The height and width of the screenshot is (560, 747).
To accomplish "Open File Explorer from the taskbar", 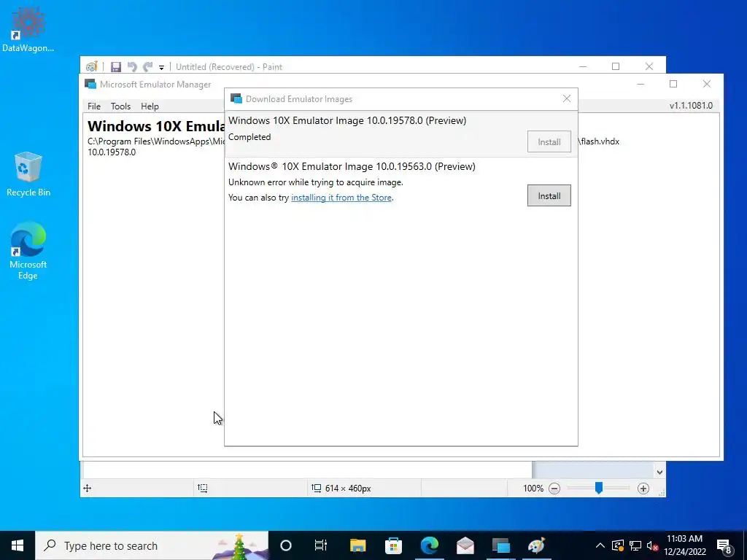I will point(357,545).
